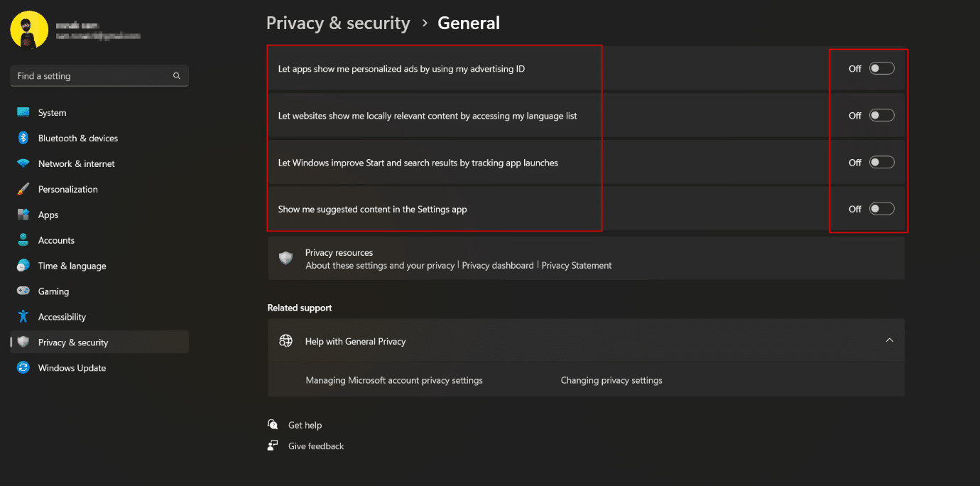Select Windows Update in the sidebar

pos(99,368)
